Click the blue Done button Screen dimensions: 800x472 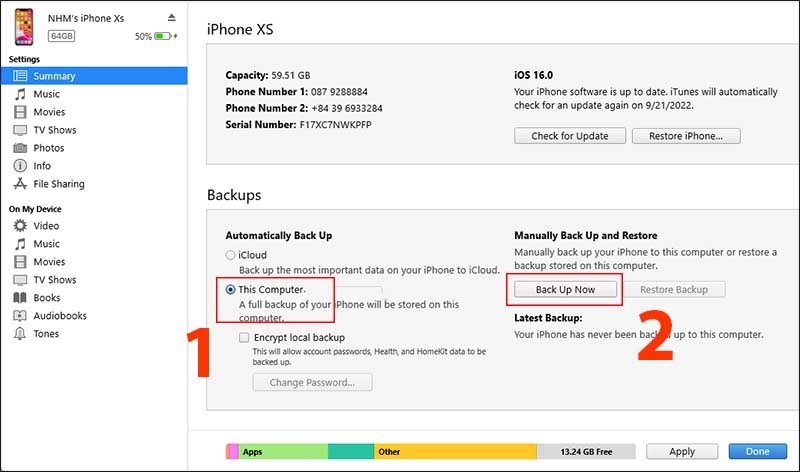tap(757, 452)
